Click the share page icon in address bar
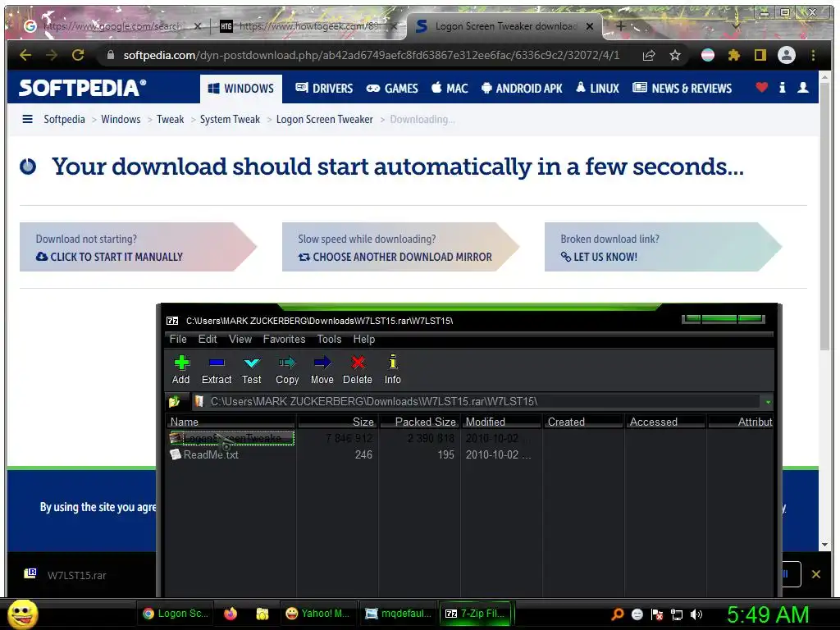 [649, 55]
